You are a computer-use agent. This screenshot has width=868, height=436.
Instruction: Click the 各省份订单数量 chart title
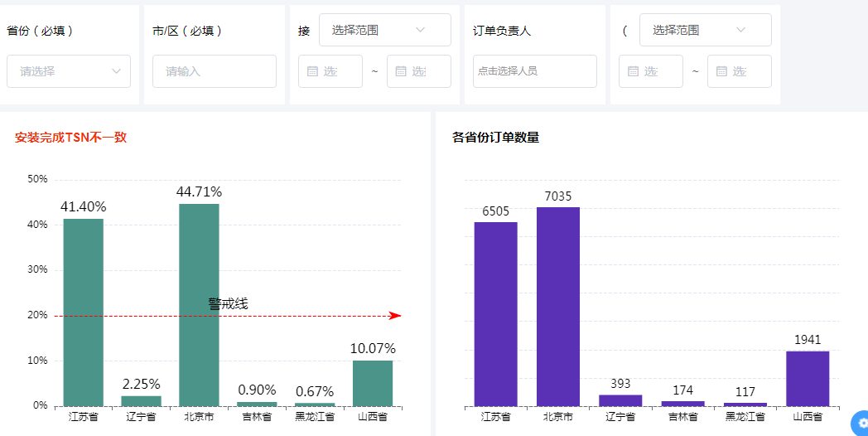(x=495, y=138)
